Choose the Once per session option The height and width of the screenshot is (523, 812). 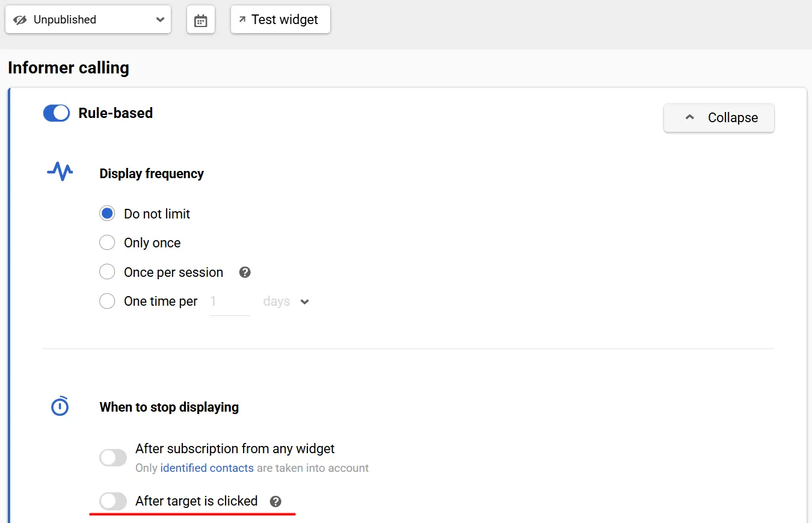pos(107,272)
